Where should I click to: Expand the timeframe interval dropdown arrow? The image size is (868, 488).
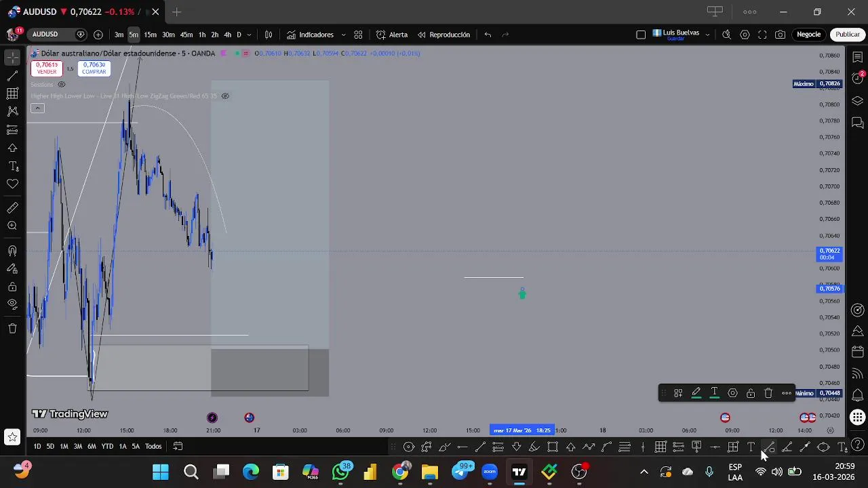[249, 35]
